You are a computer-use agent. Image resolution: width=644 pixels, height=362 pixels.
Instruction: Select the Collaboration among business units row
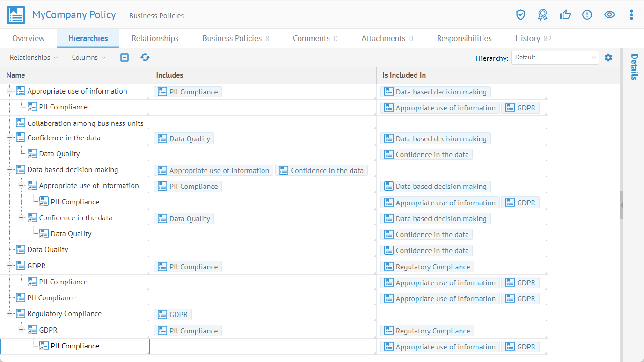pos(85,123)
